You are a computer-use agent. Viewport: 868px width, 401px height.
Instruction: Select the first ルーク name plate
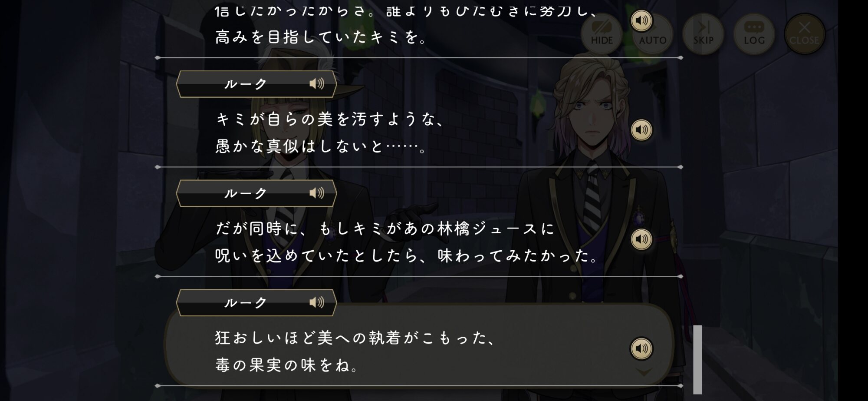pos(256,84)
